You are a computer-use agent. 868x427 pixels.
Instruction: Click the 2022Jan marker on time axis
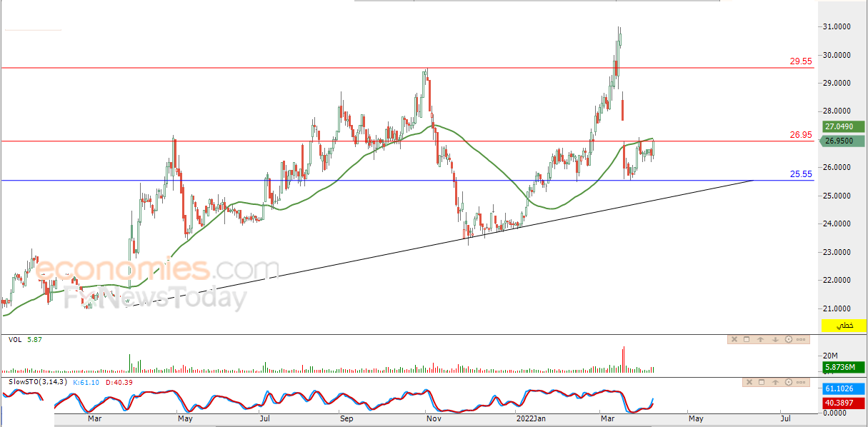pos(531,419)
